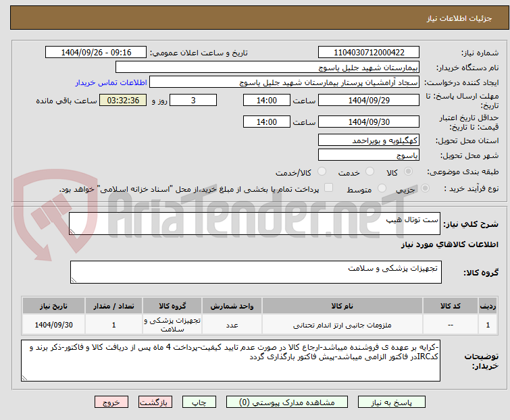Click the کد کالا column header

tap(451, 306)
